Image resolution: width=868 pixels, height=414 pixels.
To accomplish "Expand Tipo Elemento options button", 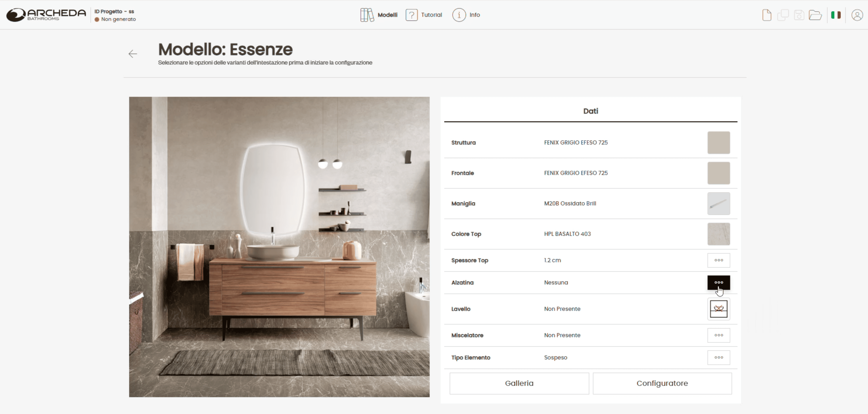I will (718, 357).
